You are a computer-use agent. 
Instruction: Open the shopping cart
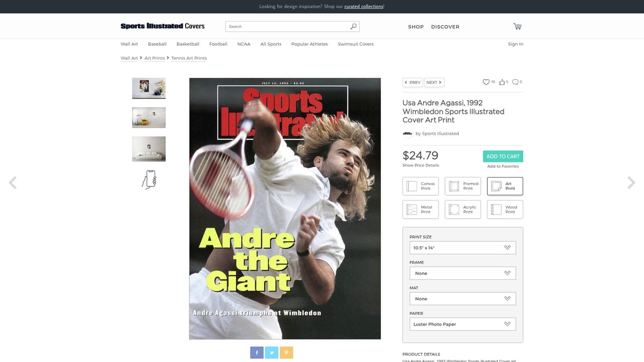coord(517,26)
